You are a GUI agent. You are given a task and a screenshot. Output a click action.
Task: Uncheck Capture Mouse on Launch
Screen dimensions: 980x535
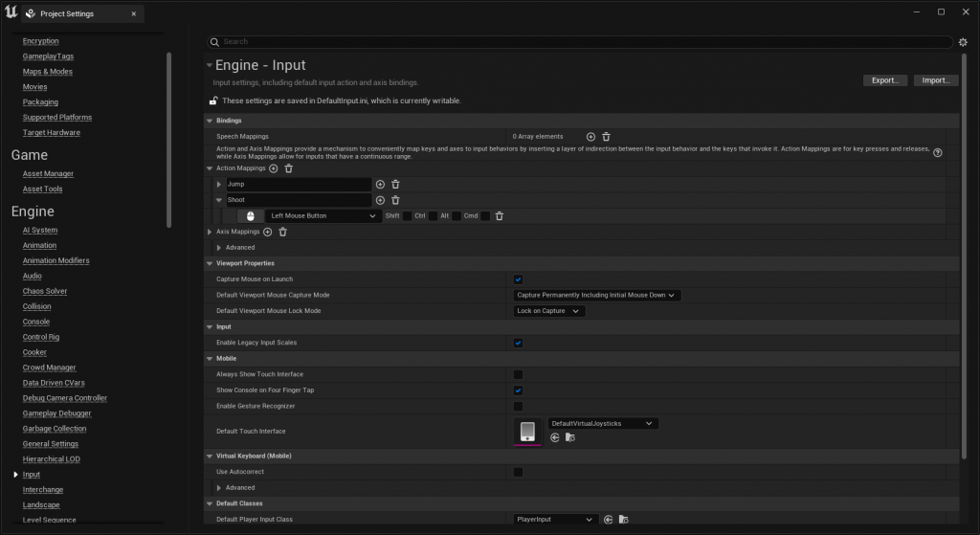(x=518, y=279)
